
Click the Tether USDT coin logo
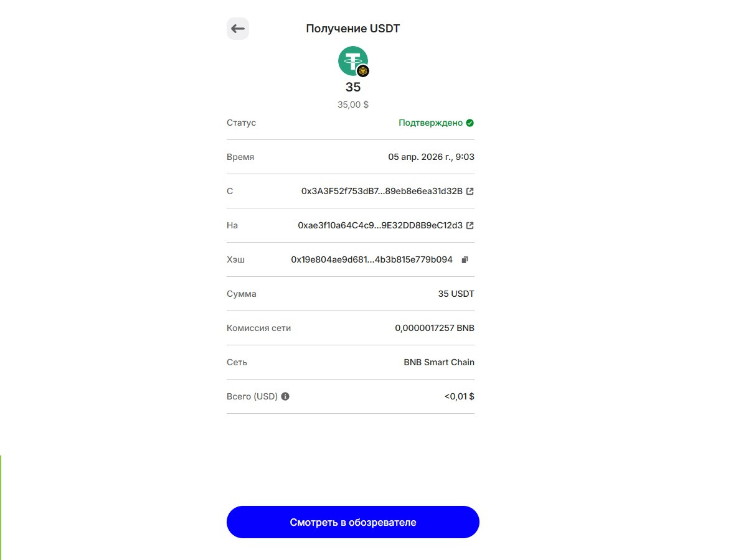pos(352,61)
